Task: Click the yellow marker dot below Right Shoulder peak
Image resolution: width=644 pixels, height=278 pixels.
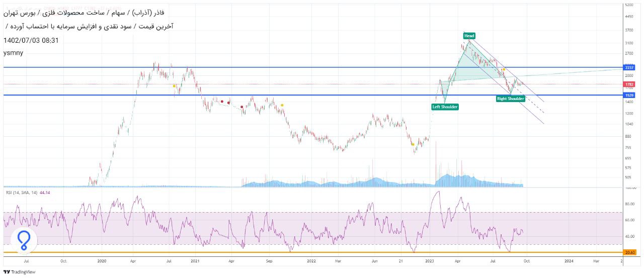Action: tap(504, 69)
